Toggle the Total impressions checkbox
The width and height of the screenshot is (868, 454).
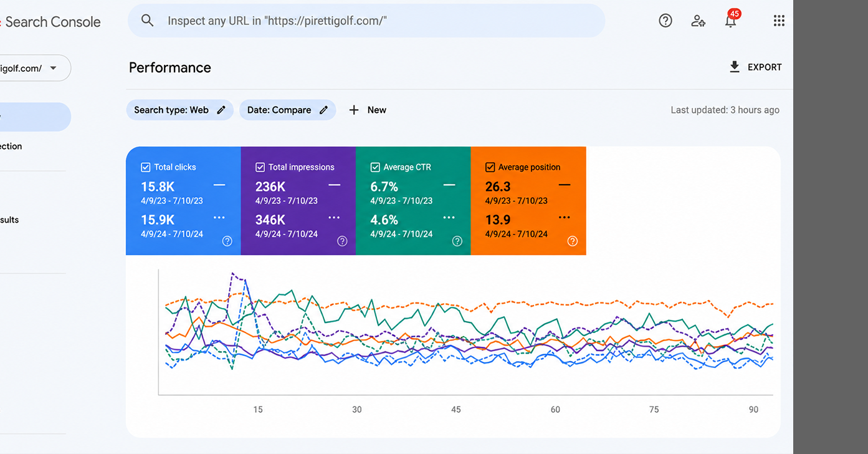260,167
